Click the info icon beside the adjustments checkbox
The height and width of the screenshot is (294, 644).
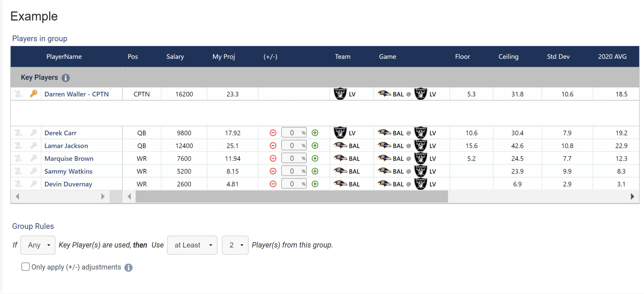click(x=128, y=267)
